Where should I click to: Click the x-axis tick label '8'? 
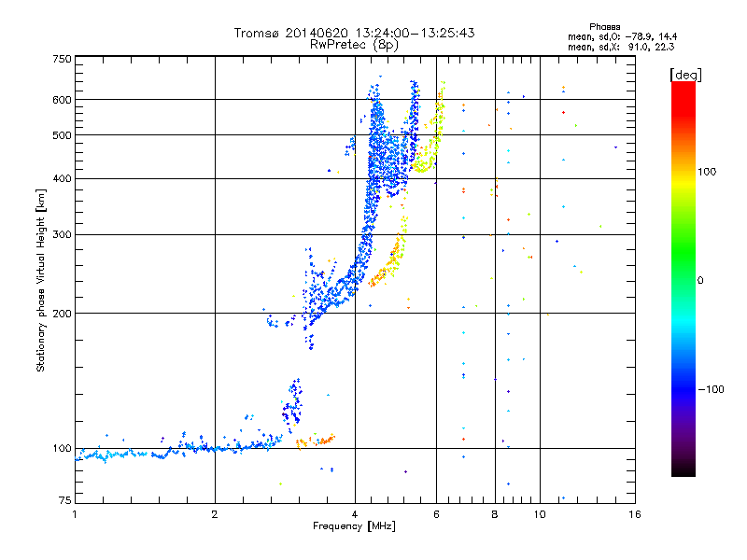[x=495, y=514]
